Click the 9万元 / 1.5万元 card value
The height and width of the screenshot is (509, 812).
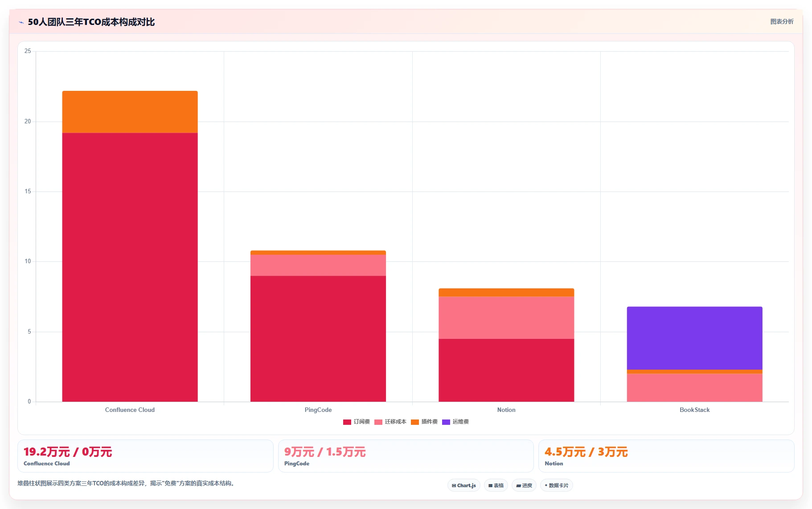coord(325,452)
